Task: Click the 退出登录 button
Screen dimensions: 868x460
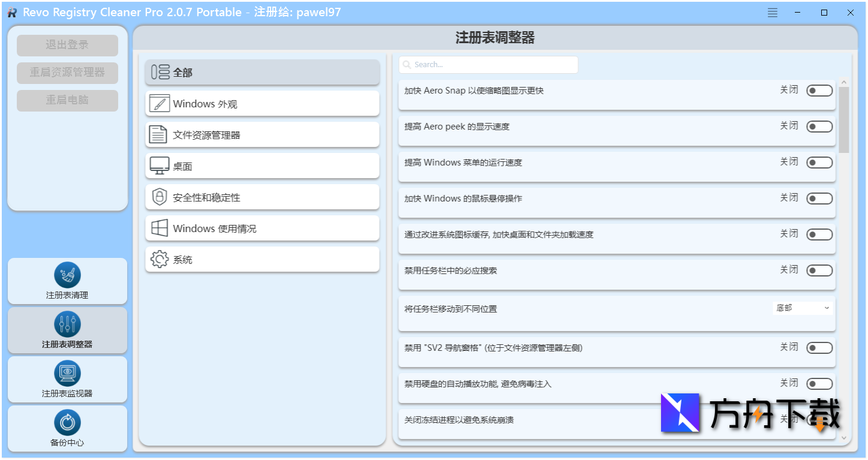Action: pos(67,45)
